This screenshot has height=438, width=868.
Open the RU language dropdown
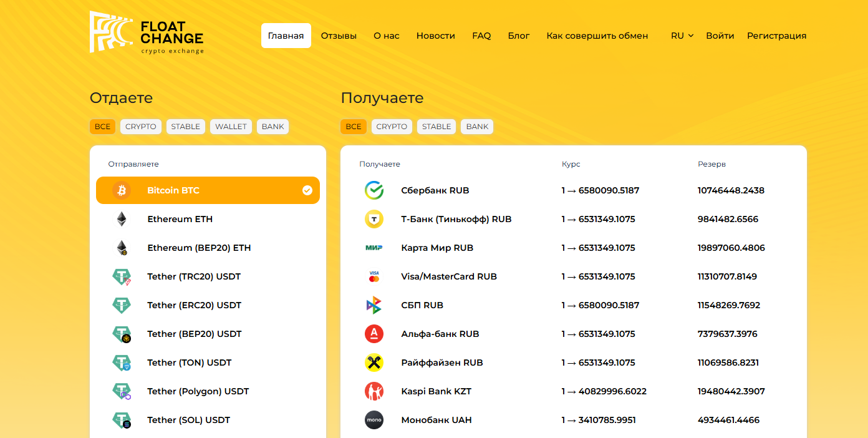(x=682, y=36)
